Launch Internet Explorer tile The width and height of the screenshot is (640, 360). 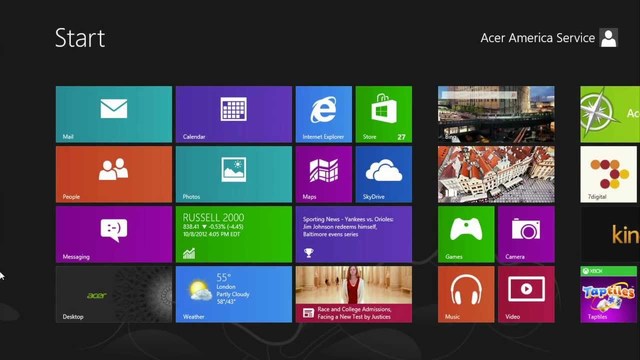pos(324,114)
